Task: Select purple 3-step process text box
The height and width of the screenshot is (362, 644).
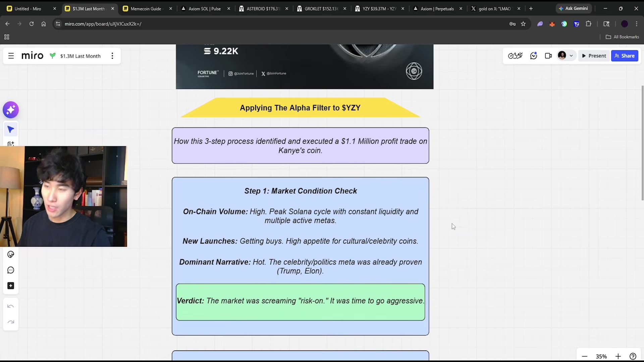Action: click(x=300, y=146)
